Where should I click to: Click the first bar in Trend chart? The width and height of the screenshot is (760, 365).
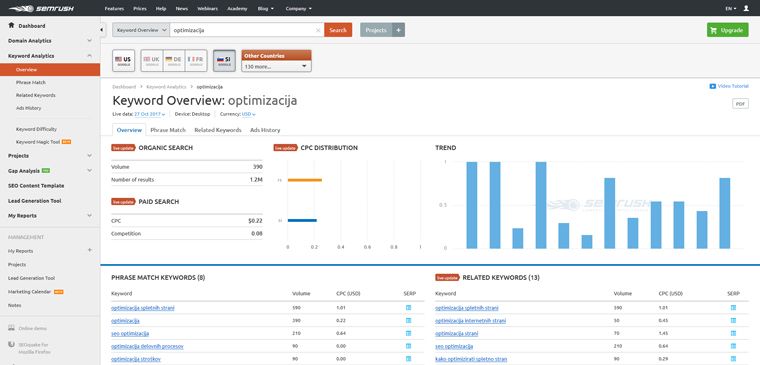(x=472, y=205)
